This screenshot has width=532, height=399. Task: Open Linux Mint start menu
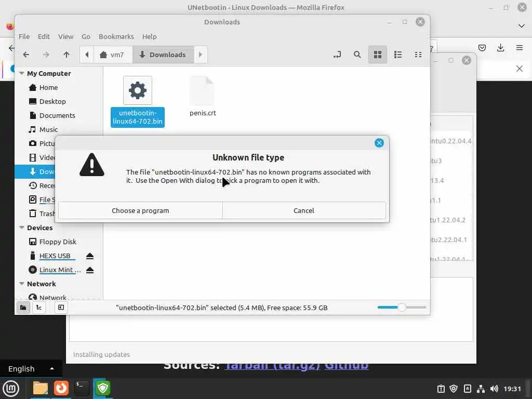[11, 389]
